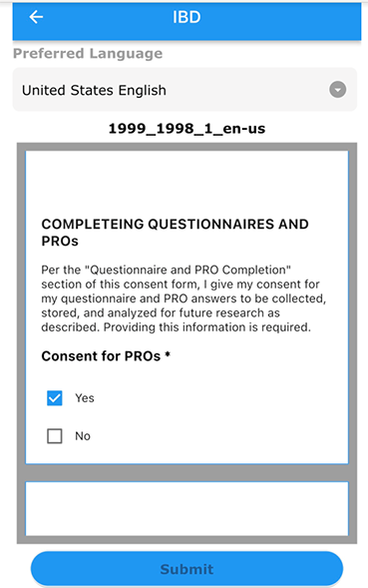Click the Preferred Language label
368x588 pixels.
tap(88, 53)
